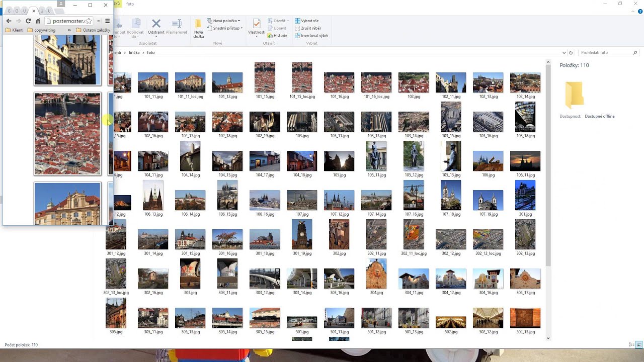
Task: Click the file list vertical scrollbar thumb
Action: (x=548, y=166)
